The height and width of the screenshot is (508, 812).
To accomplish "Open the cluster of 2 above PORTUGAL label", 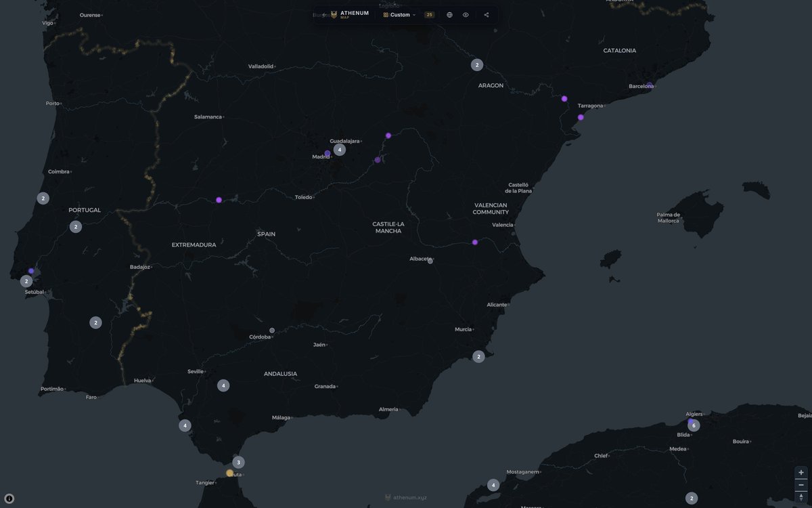I will (x=43, y=198).
